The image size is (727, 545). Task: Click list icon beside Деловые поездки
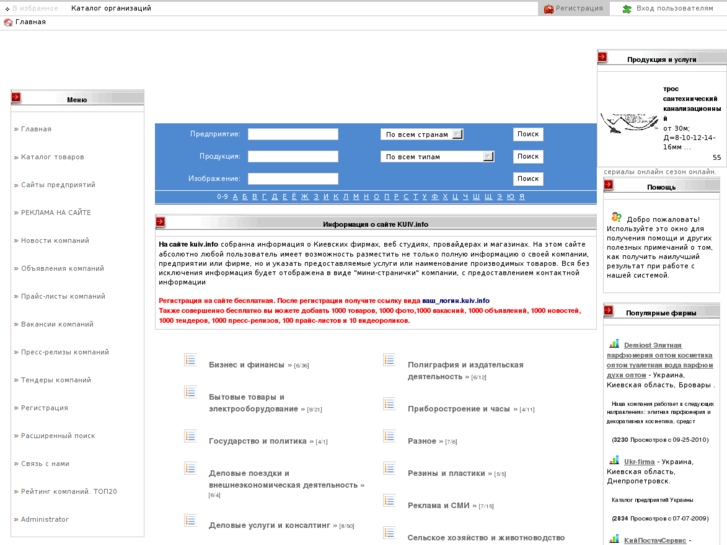[x=190, y=468]
